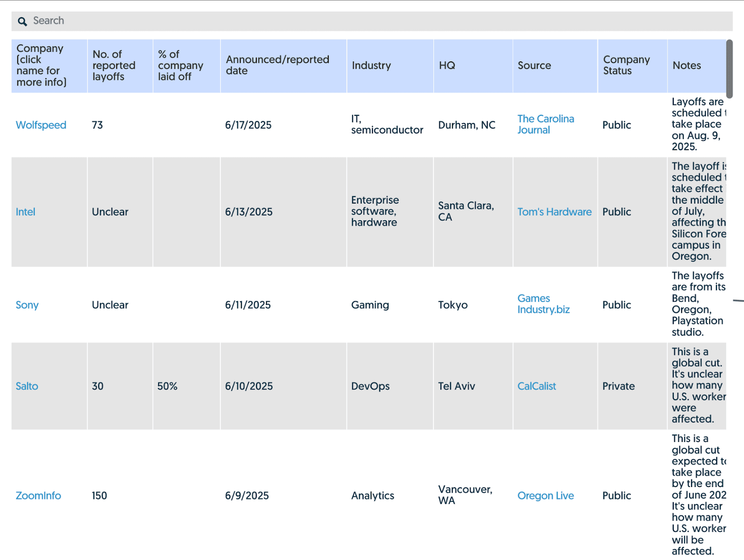
Task: Click the 'No. of reported layoffs' header
Action: (x=113, y=65)
